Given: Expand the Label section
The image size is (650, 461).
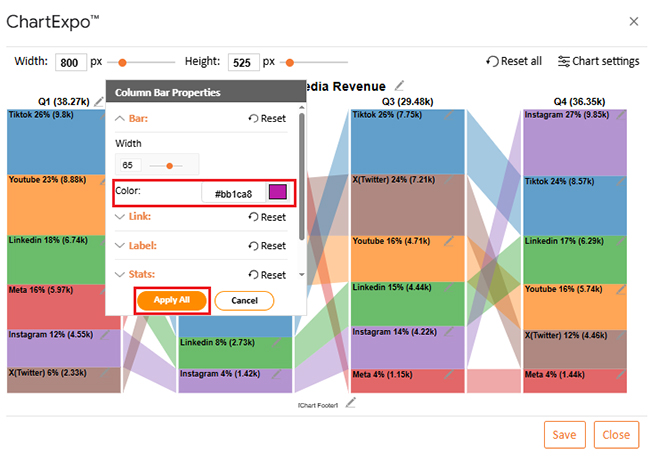Looking at the screenshot, I should [x=136, y=245].
